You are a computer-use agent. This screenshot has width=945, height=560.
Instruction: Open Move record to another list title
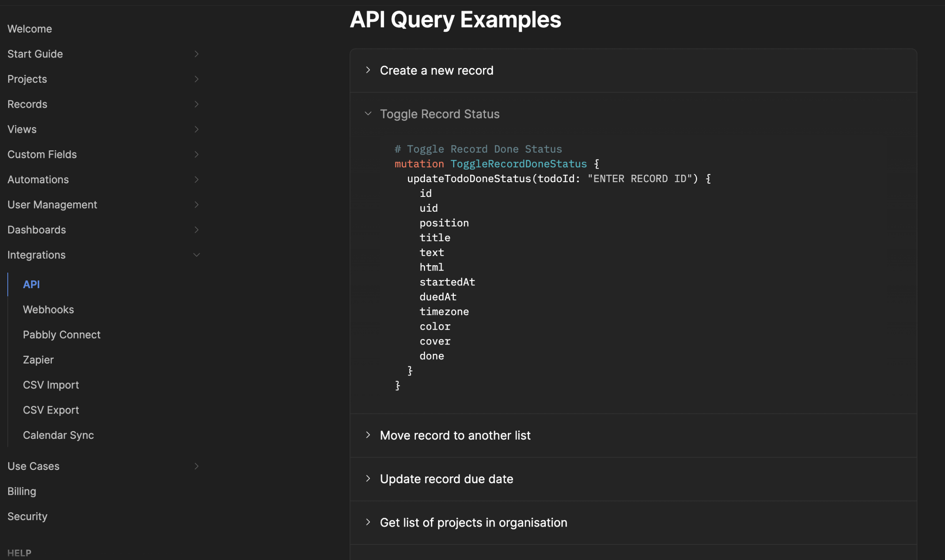(455, 435)
